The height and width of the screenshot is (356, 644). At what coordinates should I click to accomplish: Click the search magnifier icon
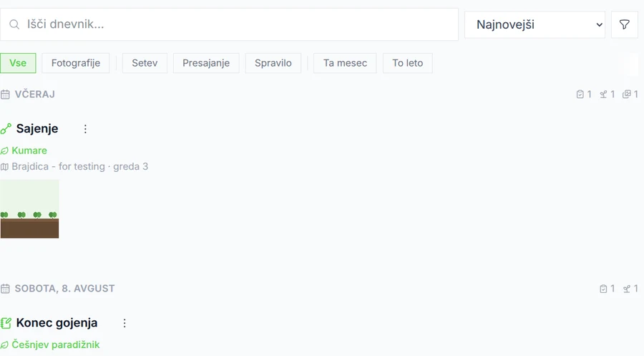tap(14, 24)
